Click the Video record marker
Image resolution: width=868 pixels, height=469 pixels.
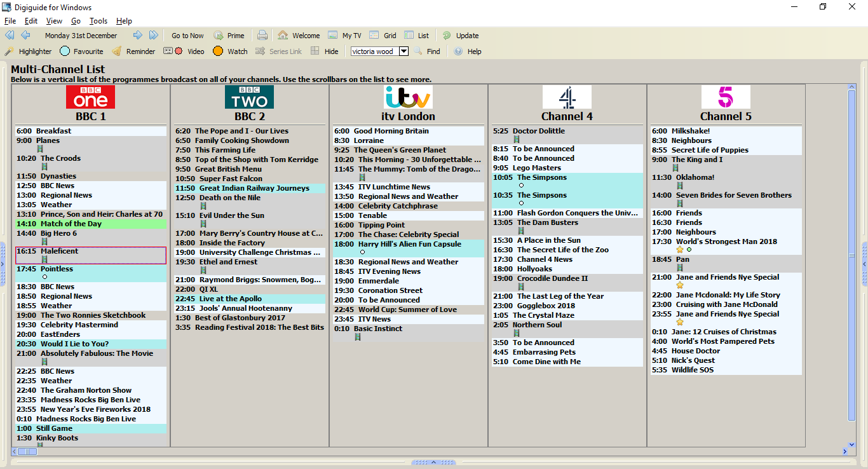[184, 51]
